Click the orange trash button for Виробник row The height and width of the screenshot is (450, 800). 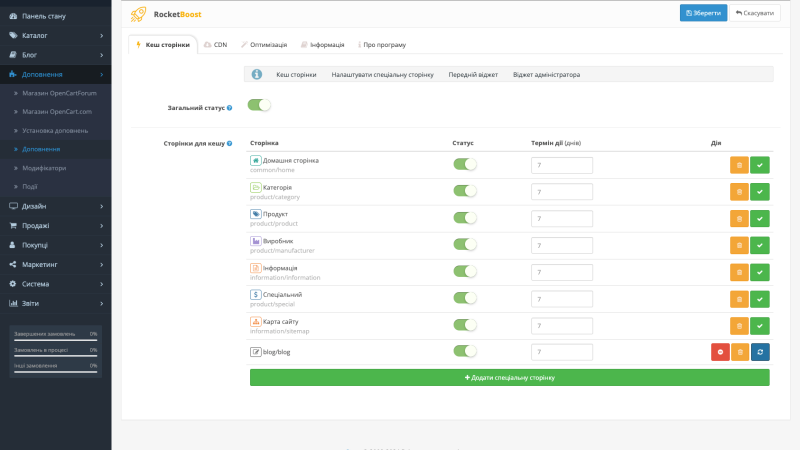(x=739, y=245)
